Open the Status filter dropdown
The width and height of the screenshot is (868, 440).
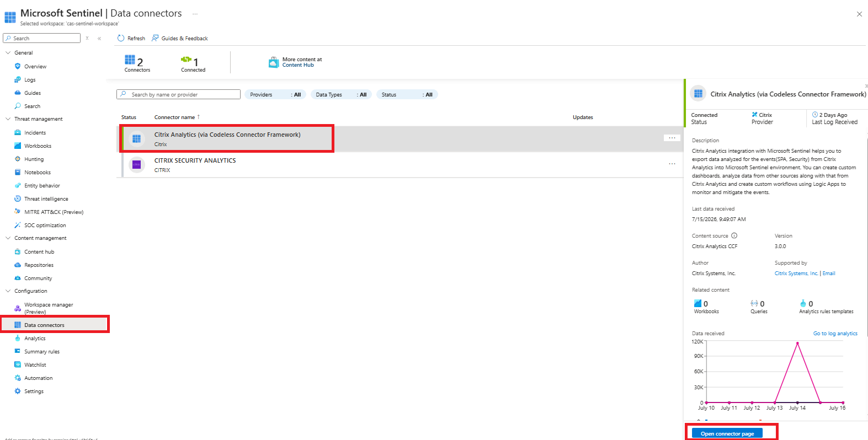click(407, 95)
